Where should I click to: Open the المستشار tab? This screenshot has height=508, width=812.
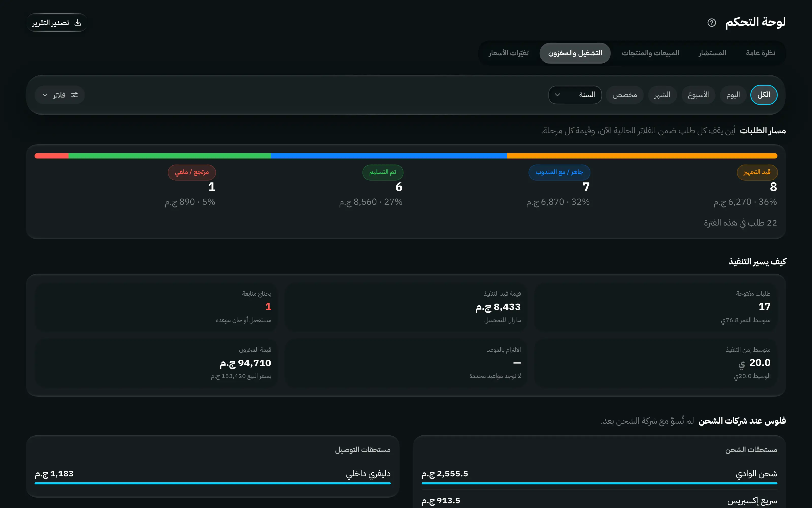712,53
